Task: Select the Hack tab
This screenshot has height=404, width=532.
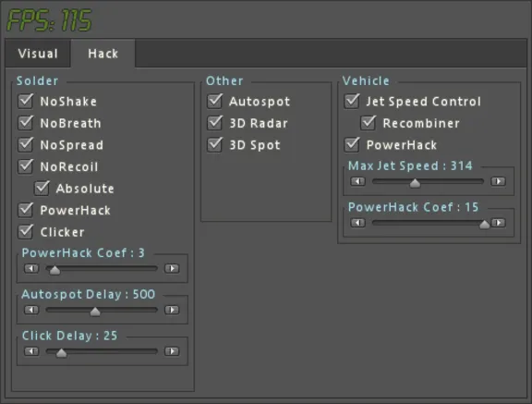Action: pos(103,54)
